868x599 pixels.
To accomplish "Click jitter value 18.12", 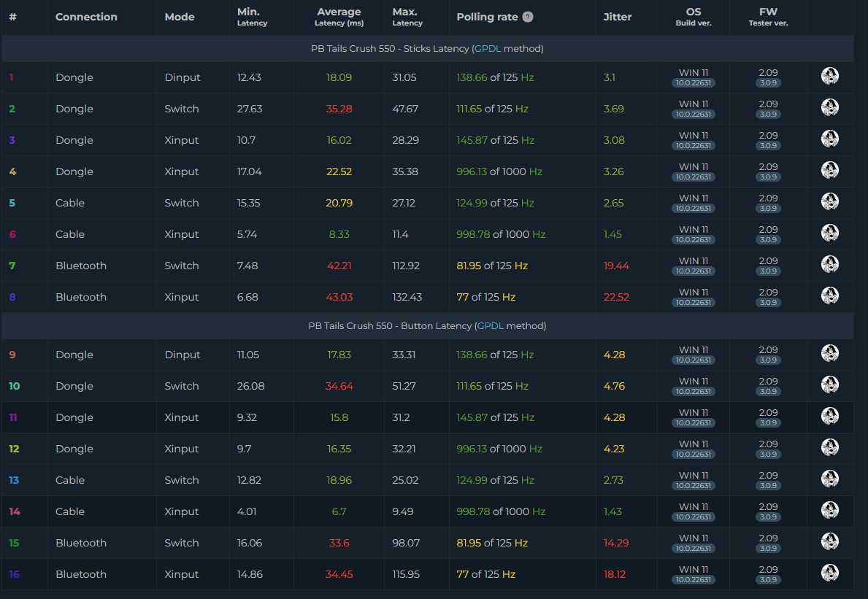I will 615,574.
